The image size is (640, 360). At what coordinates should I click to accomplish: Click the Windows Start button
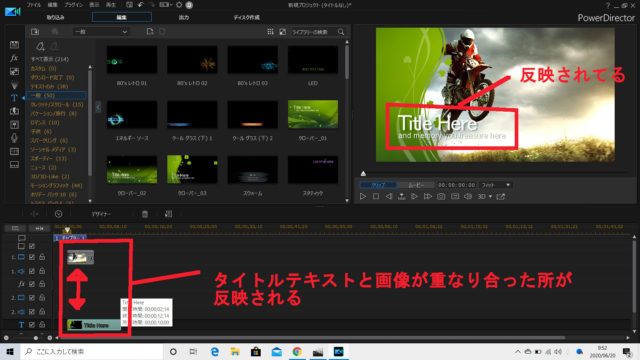[x=10, y=351]
